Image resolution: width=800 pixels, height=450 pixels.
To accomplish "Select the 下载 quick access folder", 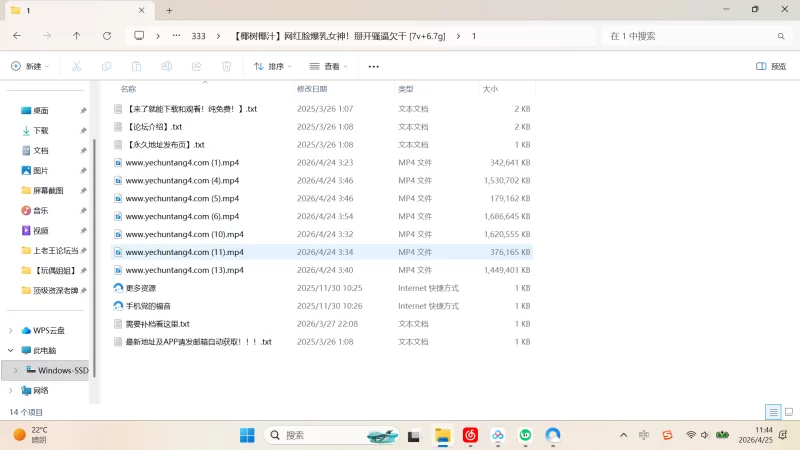I will [41, 131].
